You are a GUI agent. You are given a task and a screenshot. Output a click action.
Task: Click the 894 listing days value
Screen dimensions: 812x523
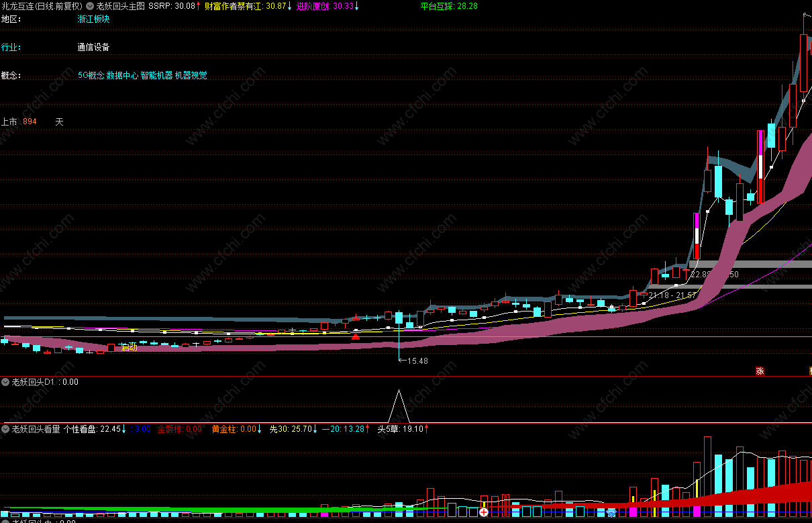click(x=30, y=122)
